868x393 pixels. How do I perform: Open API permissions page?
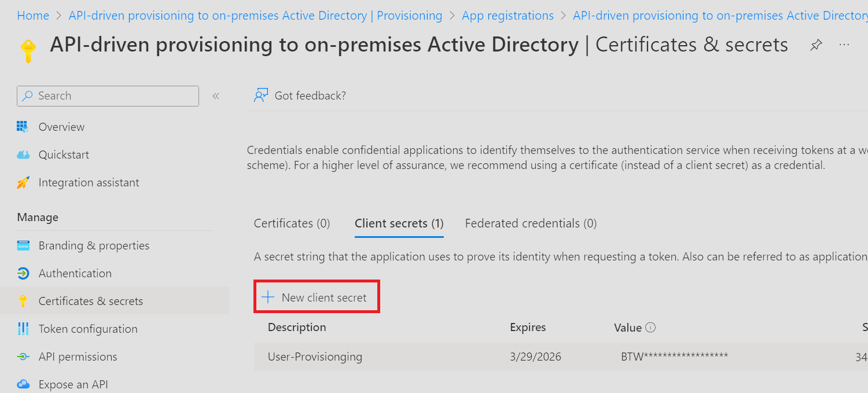pyautogui.click(x=78, y=357)
